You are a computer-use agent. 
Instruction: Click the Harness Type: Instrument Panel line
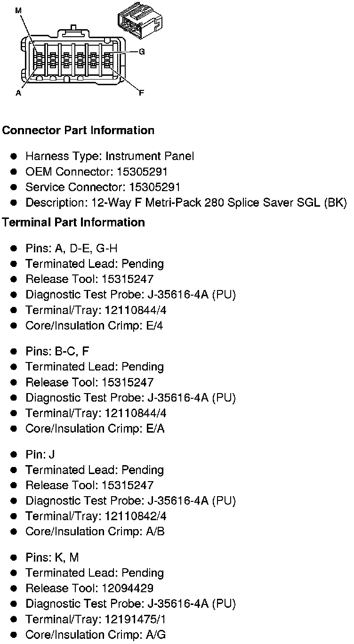coord(109,156)
